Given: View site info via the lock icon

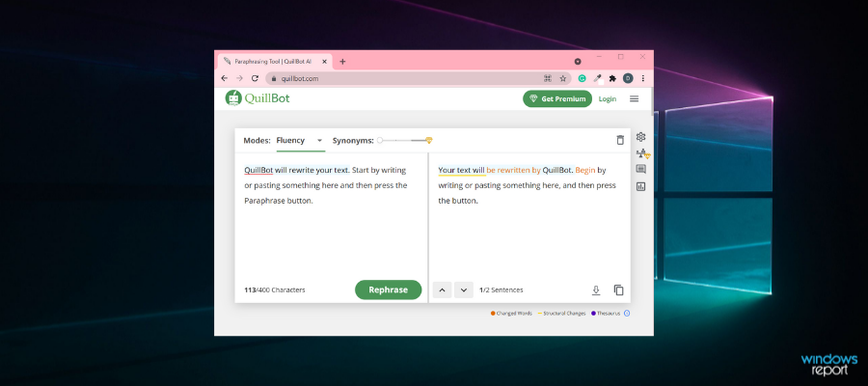Looking at the screenshot, I should click(274, 78).
